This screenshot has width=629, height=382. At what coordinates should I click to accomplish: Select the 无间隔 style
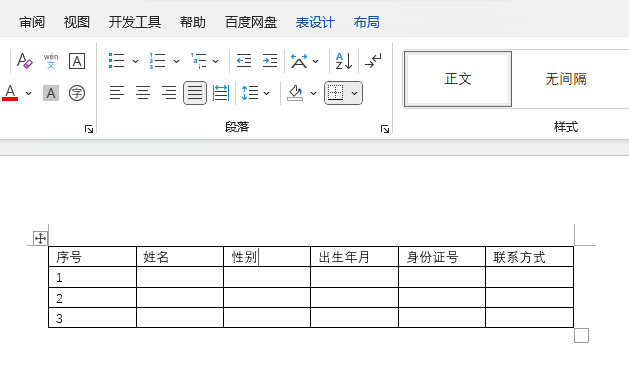[566, 79]
